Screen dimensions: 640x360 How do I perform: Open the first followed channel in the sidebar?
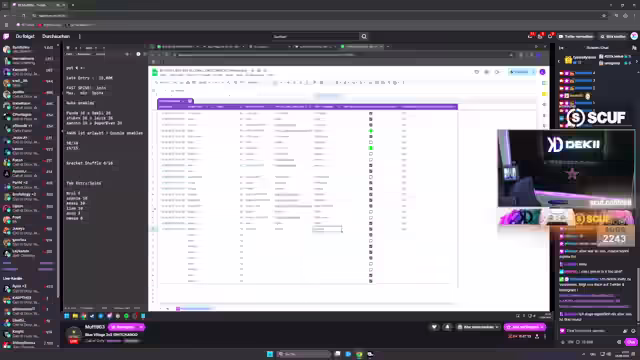28,49
